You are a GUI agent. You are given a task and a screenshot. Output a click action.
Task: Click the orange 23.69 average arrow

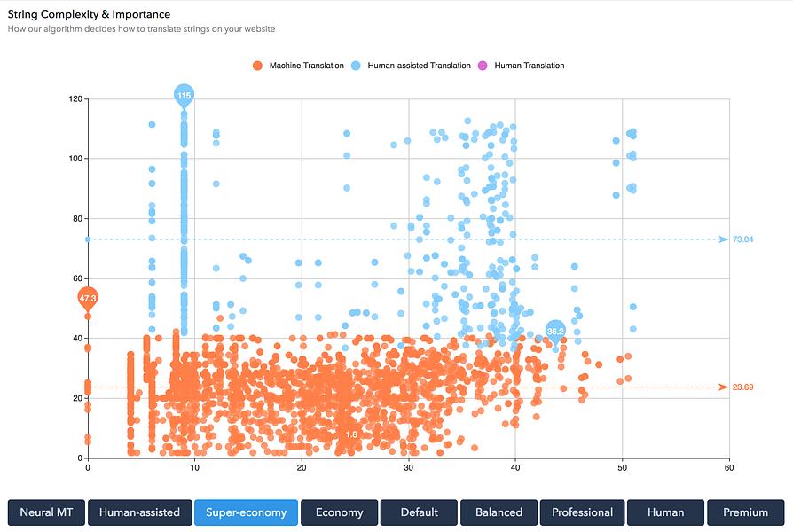pyautogui.click(x=724, y=387)
